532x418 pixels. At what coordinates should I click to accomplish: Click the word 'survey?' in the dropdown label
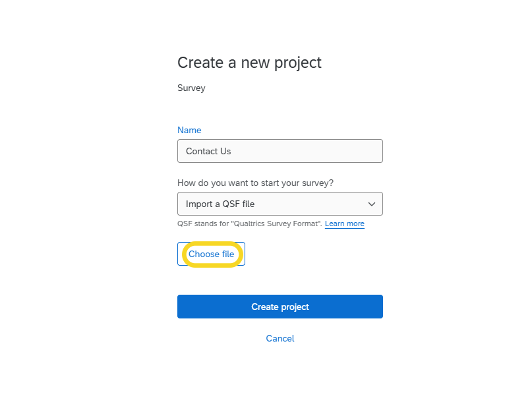[x=318, y=183]
